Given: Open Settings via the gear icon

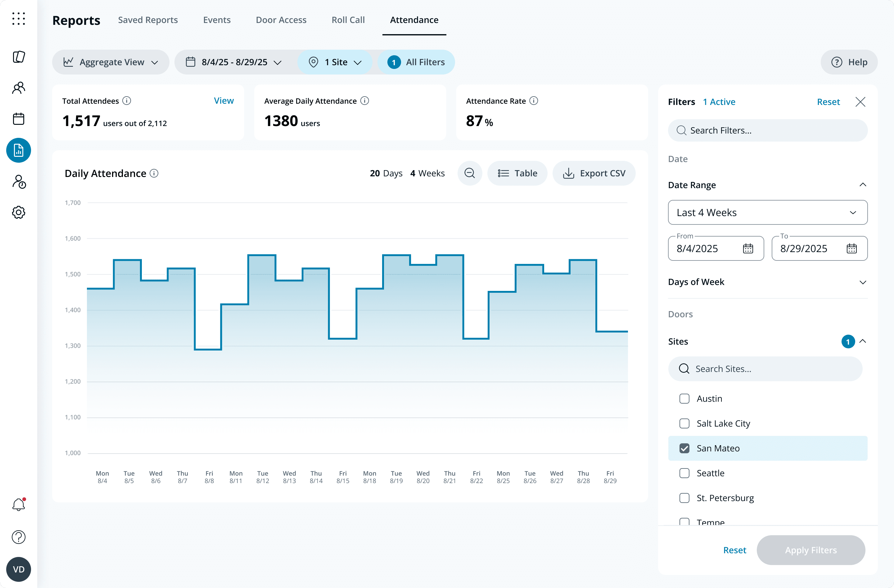Looking at the screenshot, I should (18, 213).
